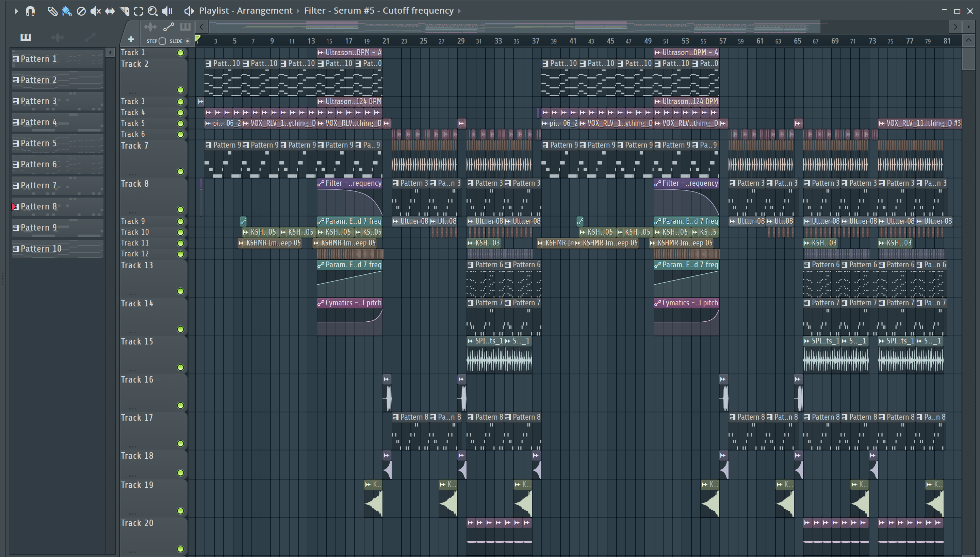Open menu of first Ultrason BPM clip on Track 1

[321, 53]
